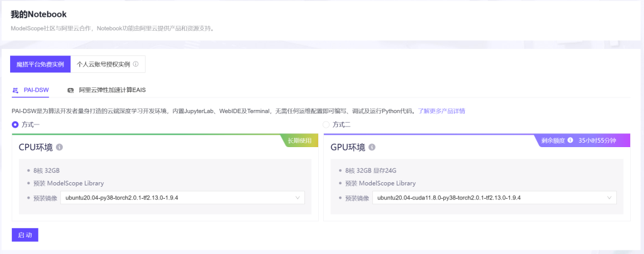
Task: Click the info icon beside 个人云账号授权实例
Action: (136, 64)
